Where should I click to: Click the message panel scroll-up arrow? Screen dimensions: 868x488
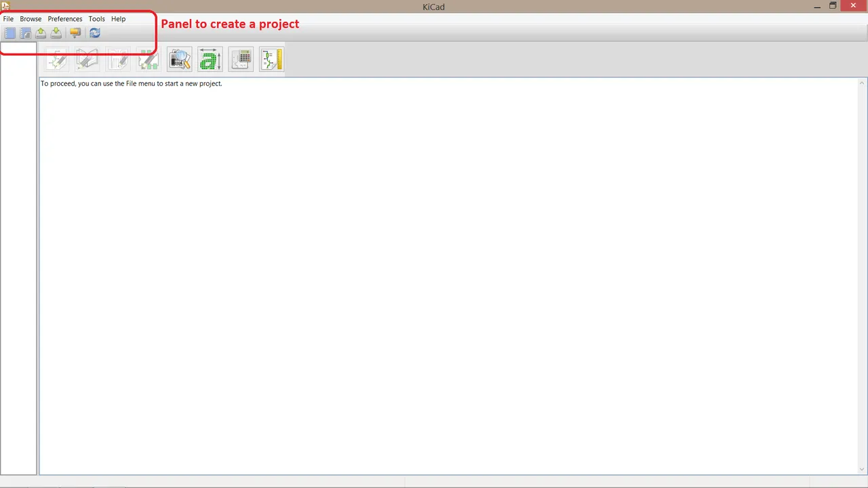pos(862,83)
